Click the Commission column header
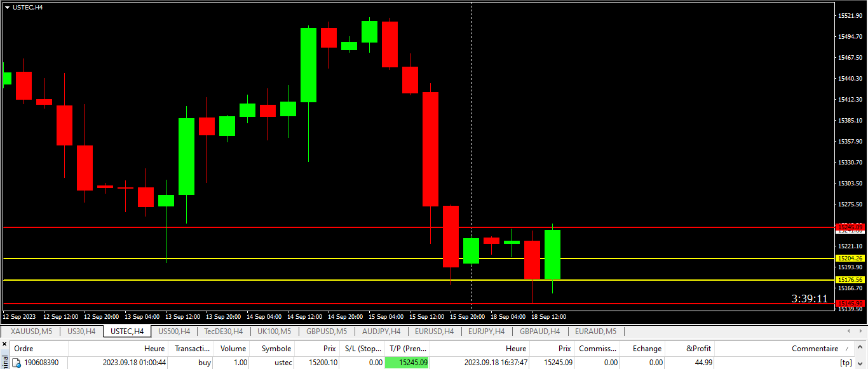This screenshot has height=369, width=868. [x=597, y=349]
